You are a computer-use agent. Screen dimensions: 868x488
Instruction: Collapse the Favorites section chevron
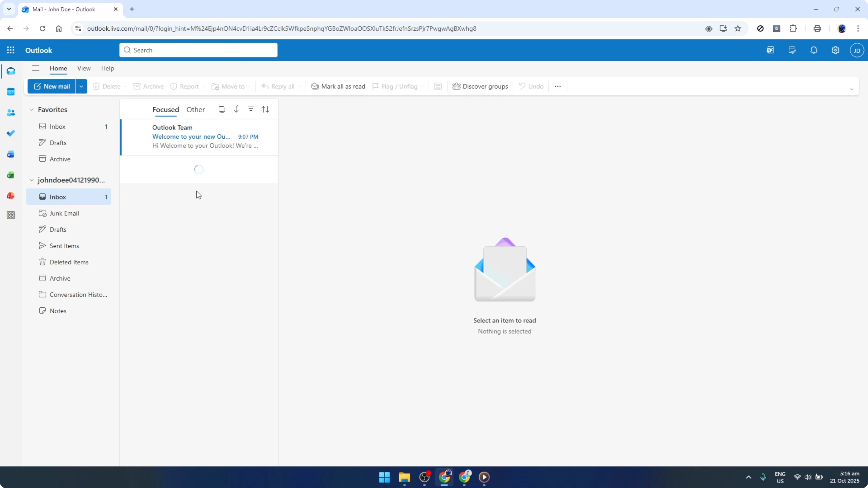(32, 110)
